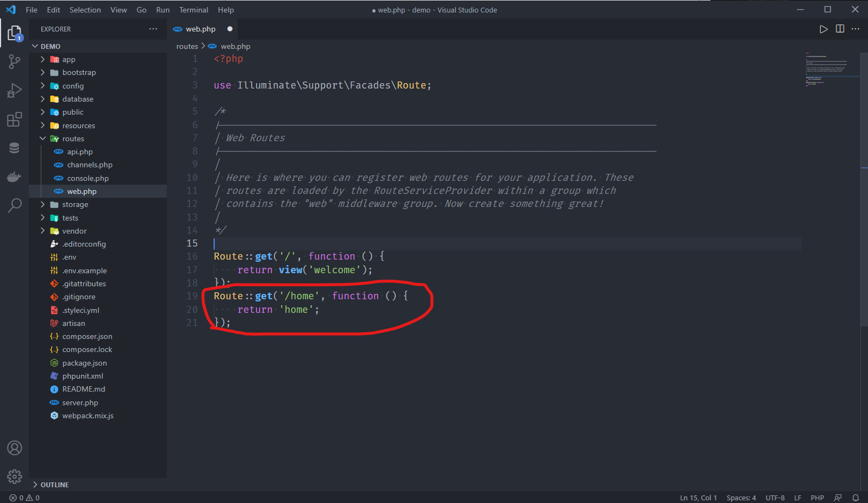
Task: Open the Run menu
Action: (x=163, y=10)
